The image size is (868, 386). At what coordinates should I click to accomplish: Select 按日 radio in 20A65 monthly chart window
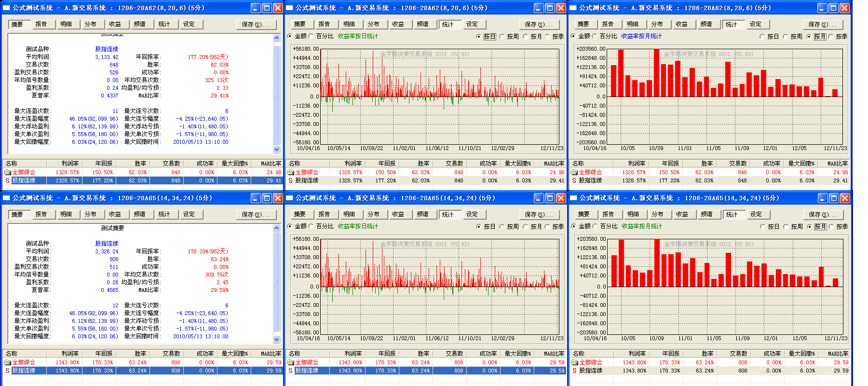pyautogui.click(x=762, y=226)
